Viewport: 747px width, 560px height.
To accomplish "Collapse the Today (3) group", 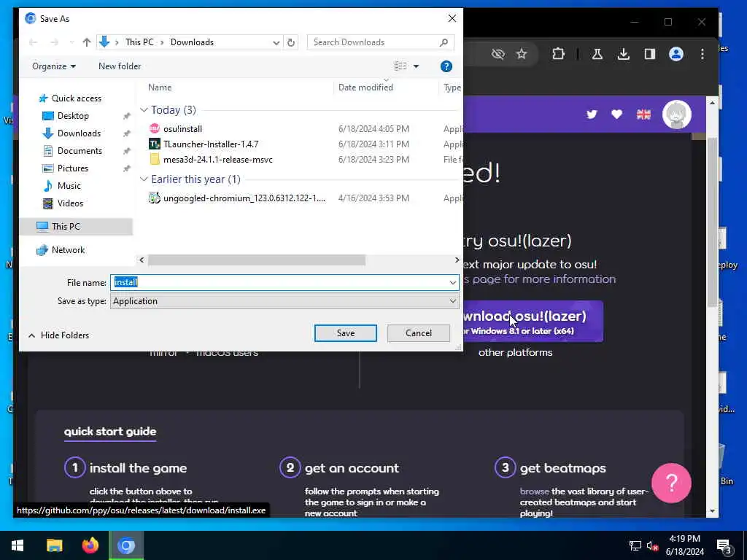I will (x=144, y=110).
